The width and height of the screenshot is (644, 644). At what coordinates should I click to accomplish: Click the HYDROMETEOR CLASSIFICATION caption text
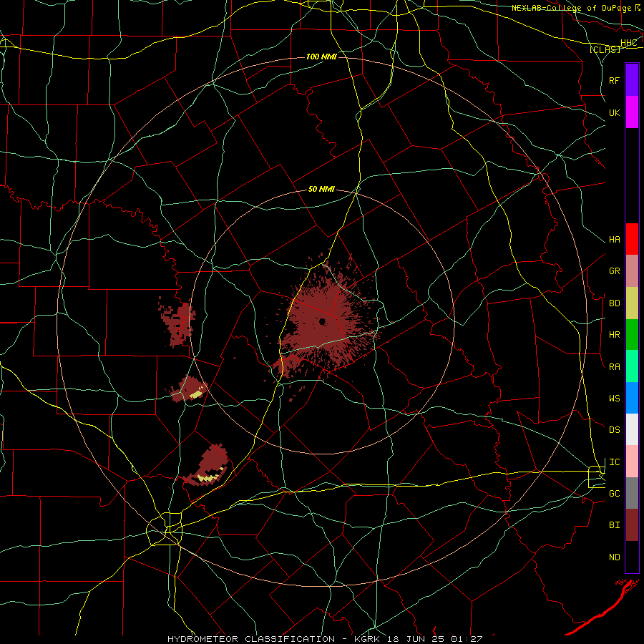pos(251,639)
